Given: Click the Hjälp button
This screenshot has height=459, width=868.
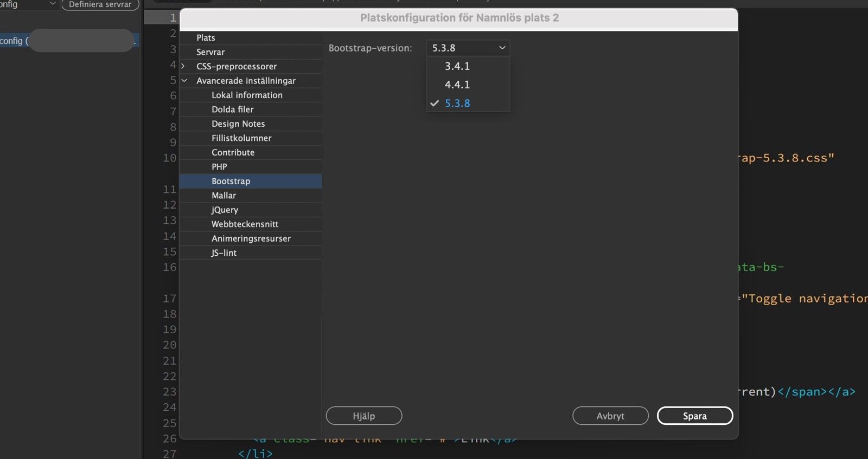Looking at the screenshot, I should (364, 416).
